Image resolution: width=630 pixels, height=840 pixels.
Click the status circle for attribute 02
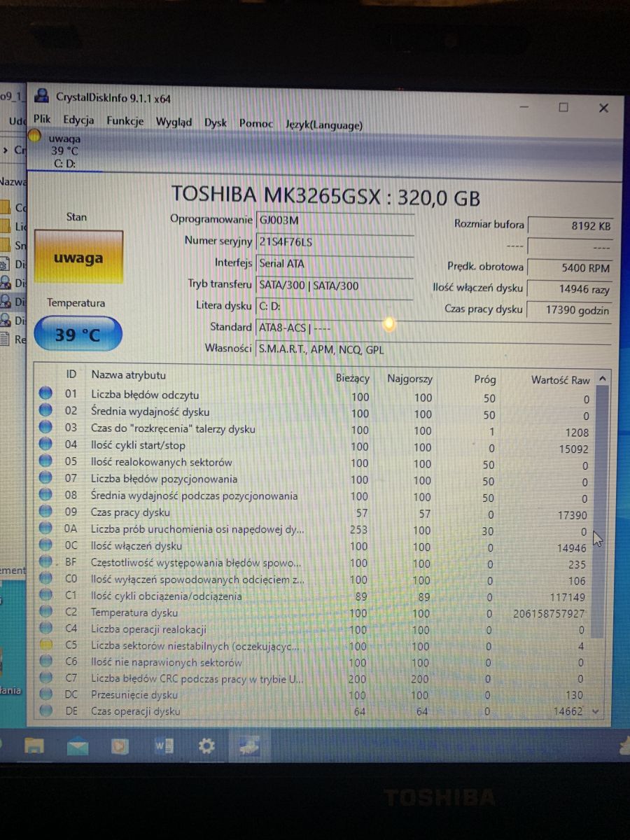pos(45,411)
